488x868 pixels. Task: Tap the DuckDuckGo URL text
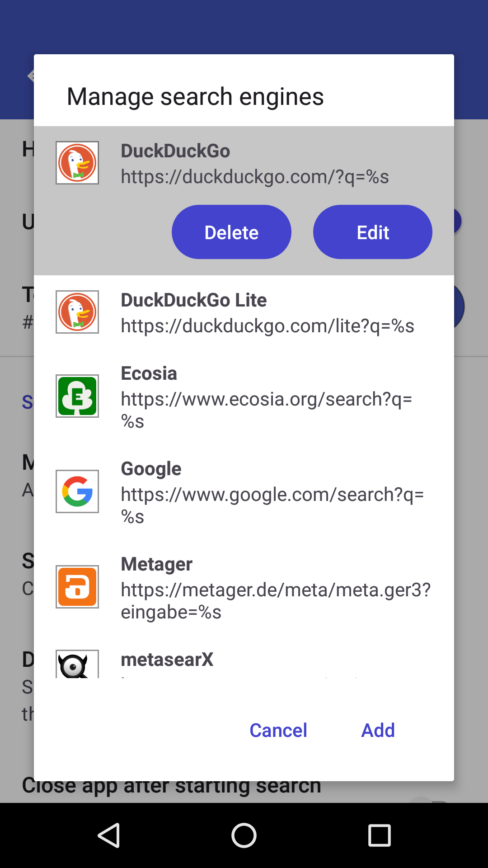pos(255,177)
